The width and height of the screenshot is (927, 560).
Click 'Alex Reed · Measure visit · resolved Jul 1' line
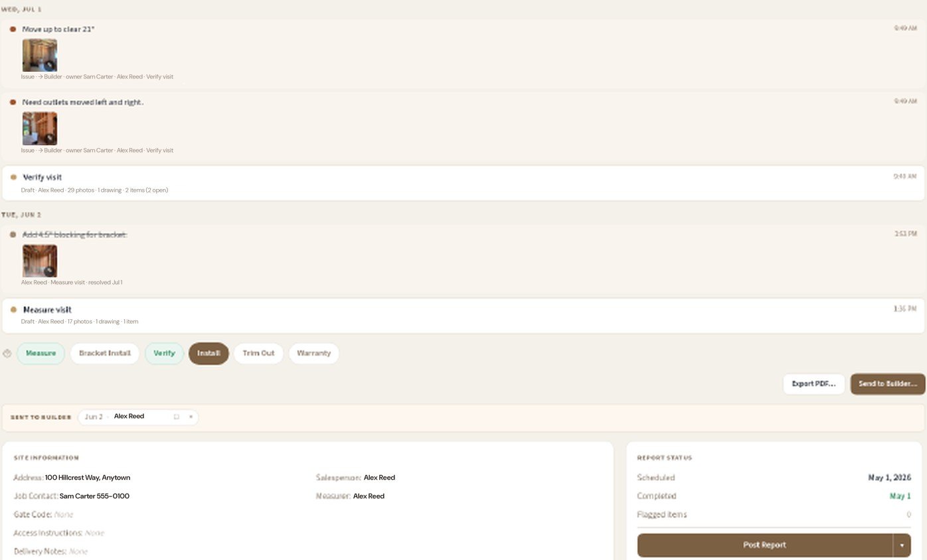[x=72, y=283]
